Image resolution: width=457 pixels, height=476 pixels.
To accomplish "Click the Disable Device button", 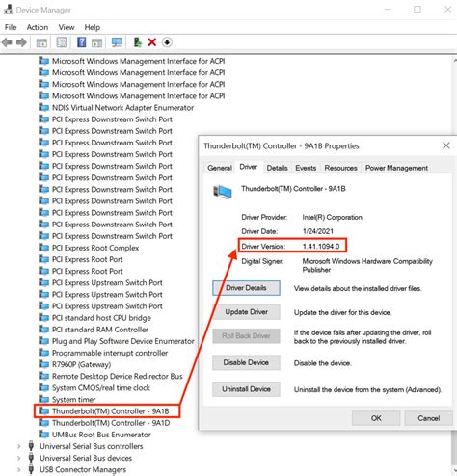I will pyautogui.click(x=246, y=362).
